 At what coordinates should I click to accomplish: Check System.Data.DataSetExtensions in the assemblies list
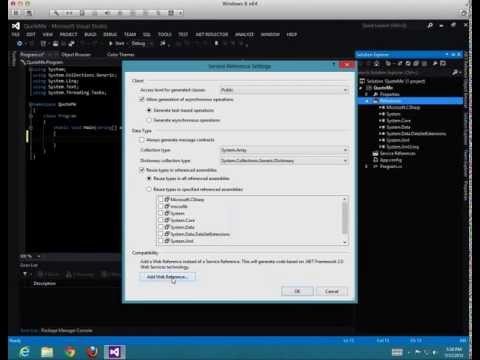pos(161,234)
